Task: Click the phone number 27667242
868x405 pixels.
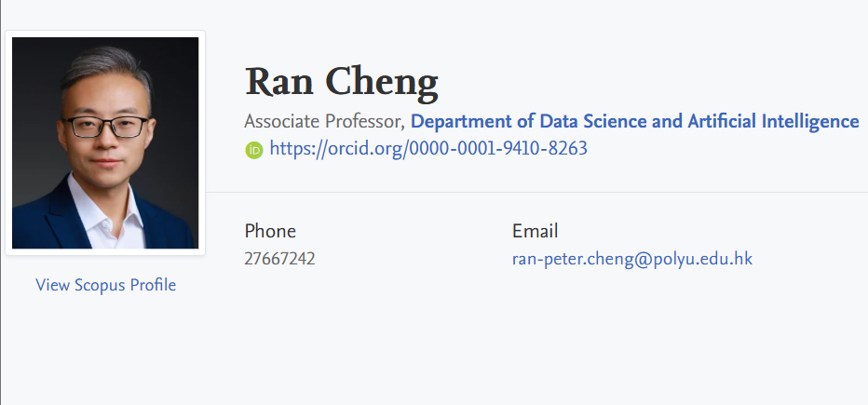Action: click(279, 259)
